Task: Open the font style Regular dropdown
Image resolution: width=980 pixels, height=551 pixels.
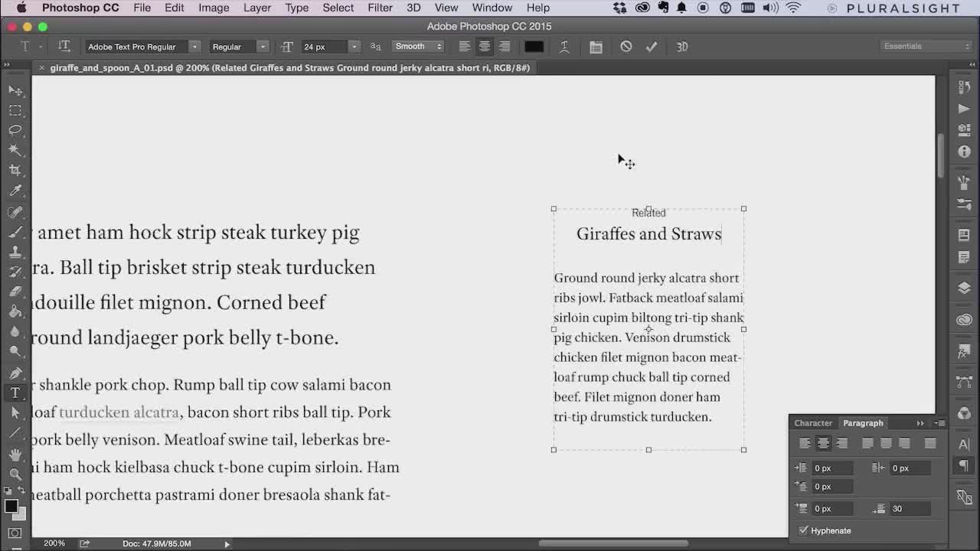Action: (263, 47)
